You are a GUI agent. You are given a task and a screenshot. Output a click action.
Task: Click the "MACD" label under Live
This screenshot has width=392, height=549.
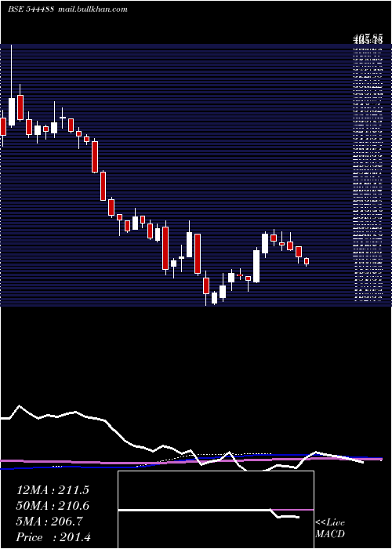(x=330, y=534)
